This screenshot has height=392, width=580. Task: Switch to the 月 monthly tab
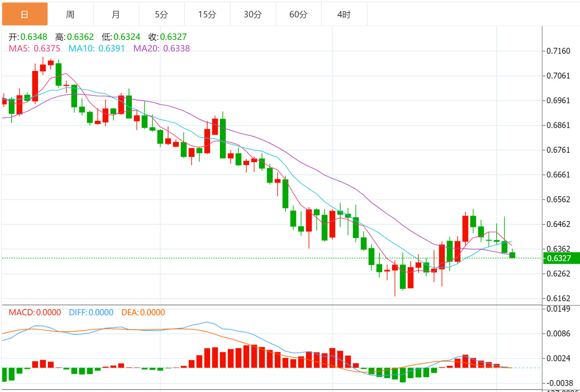(116, 14)
